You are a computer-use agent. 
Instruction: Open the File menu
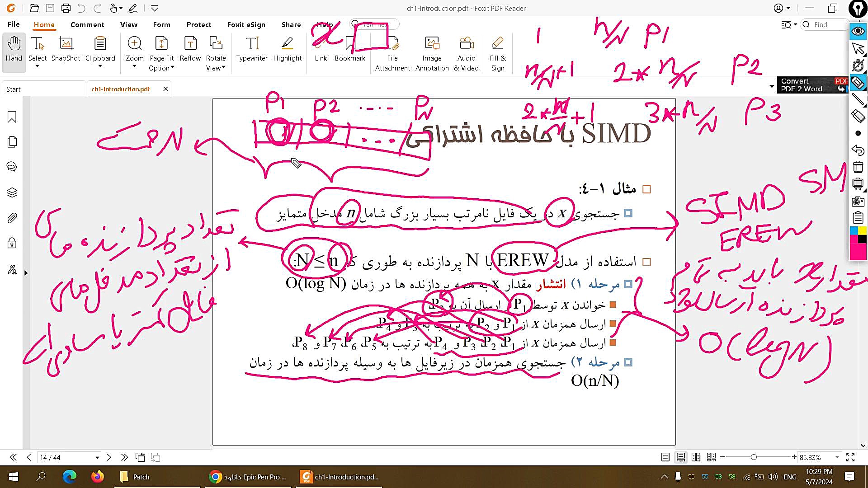tap(14, 24)
